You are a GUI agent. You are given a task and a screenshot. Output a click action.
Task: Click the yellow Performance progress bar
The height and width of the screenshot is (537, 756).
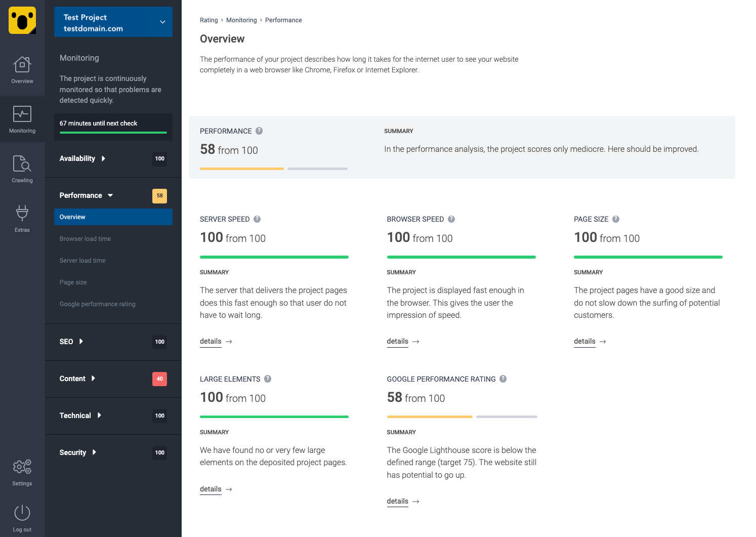(241, 169)
